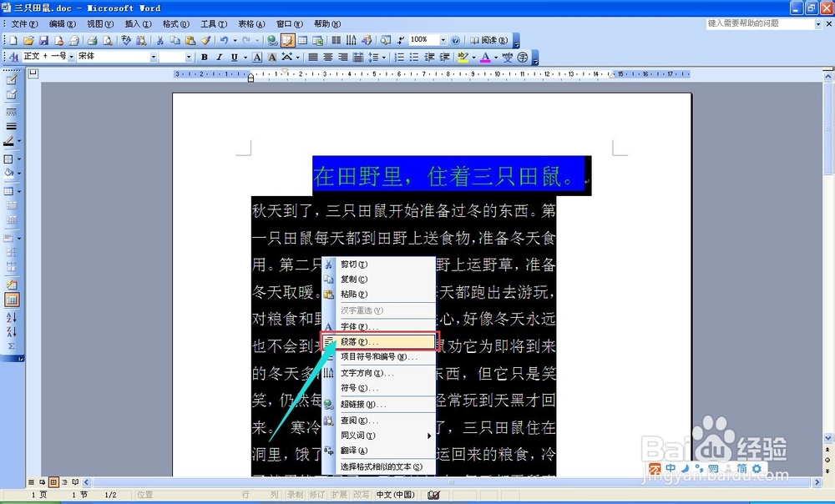
Task: Expand the Undo history dropdown arrow
Action: click(235, 40)
